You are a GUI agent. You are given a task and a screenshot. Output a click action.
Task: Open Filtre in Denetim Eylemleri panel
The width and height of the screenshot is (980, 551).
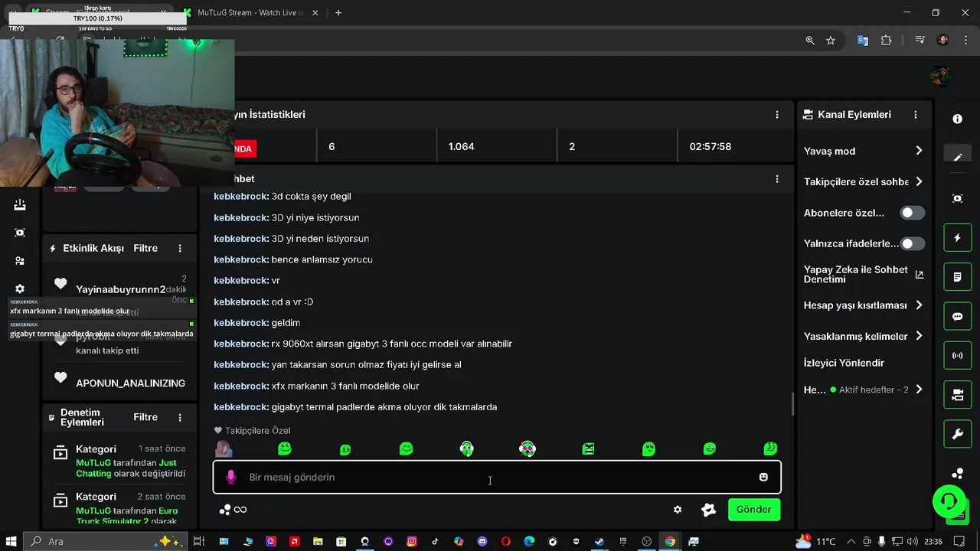(145, 418)
